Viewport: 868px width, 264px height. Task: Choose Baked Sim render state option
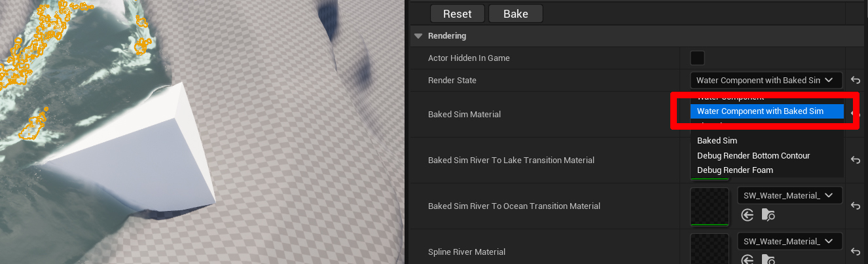point(717,141)
